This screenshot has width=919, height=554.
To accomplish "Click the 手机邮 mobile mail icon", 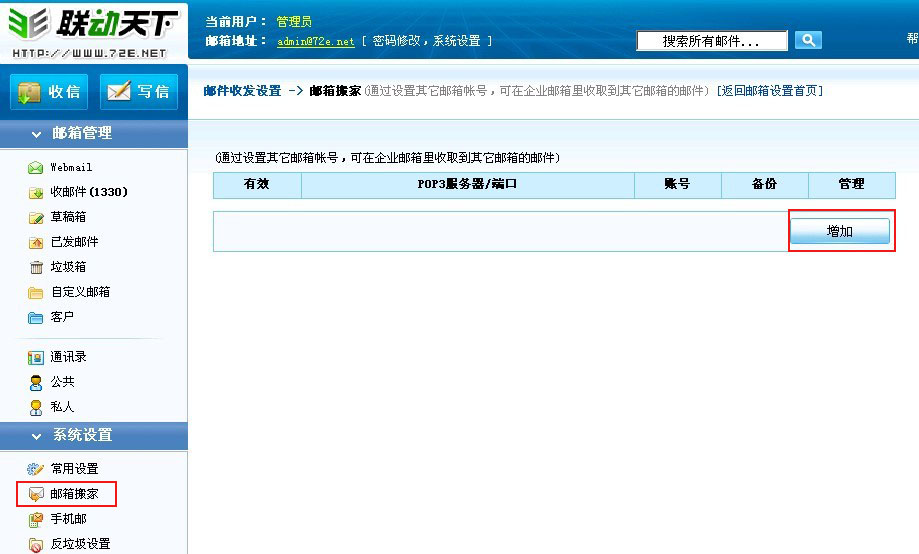I will pos(36,519).
